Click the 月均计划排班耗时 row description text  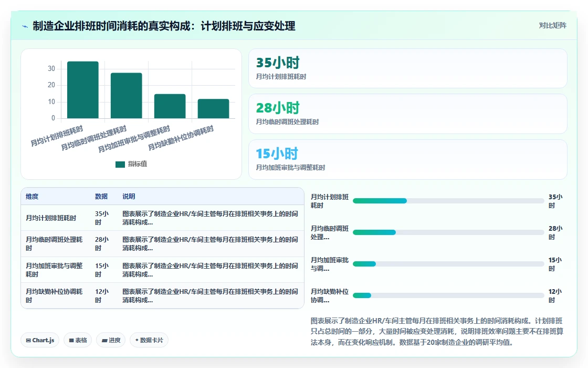[x=210, y=218]
